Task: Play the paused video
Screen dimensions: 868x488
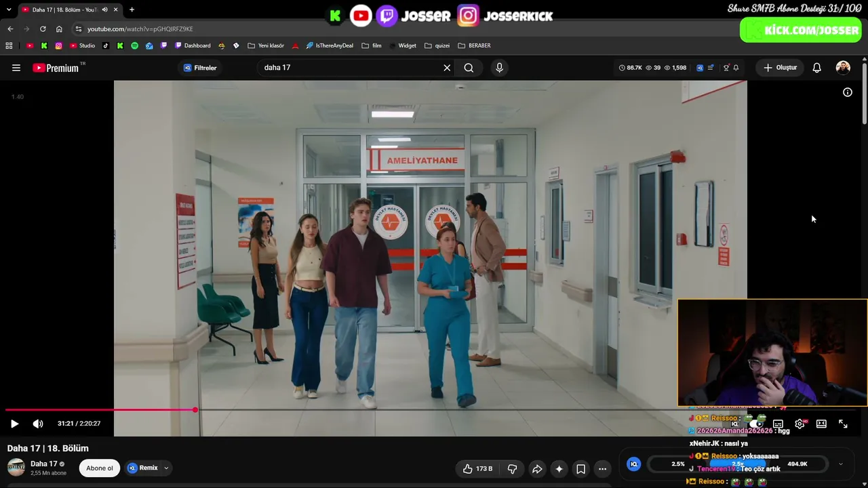Action: coord(14,424)
